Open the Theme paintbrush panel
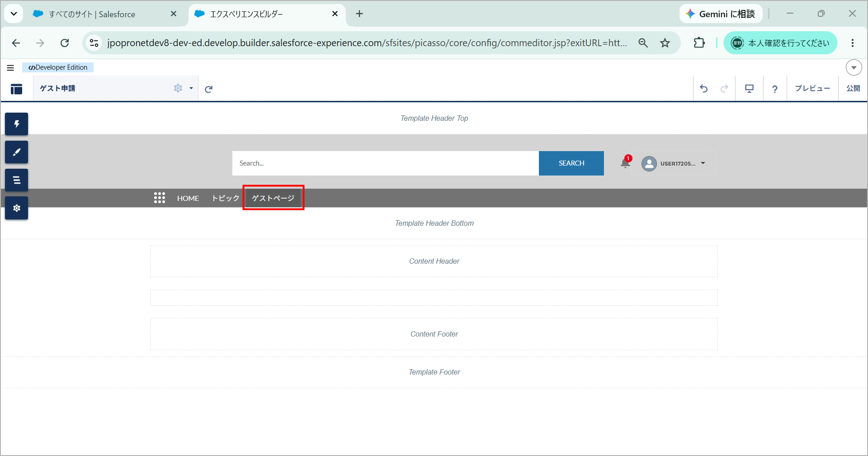The height and width of the screenshot is (456, 868). tap(16, 152)
